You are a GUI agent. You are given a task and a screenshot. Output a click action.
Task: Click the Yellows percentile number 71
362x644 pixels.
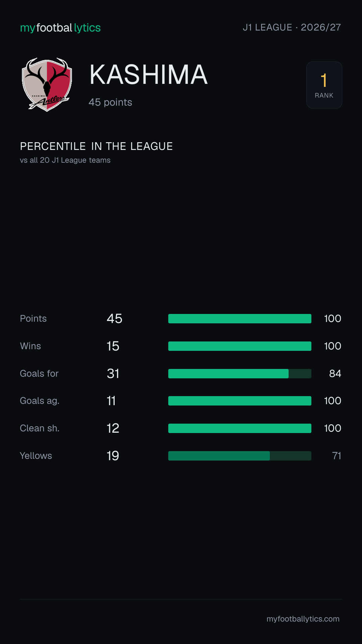[x=337, y=456]
